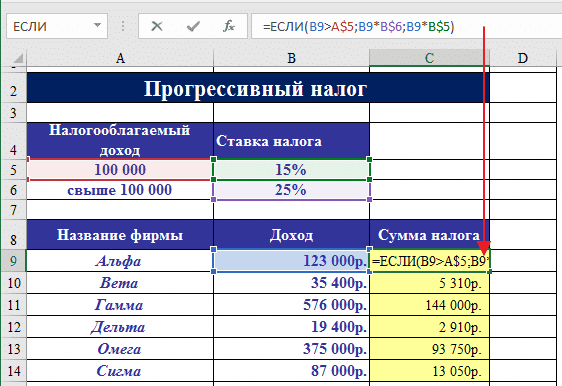The height and width of the screenshot is (386, 562).
Task: Select row 4 header
Action: click(13, 140)
